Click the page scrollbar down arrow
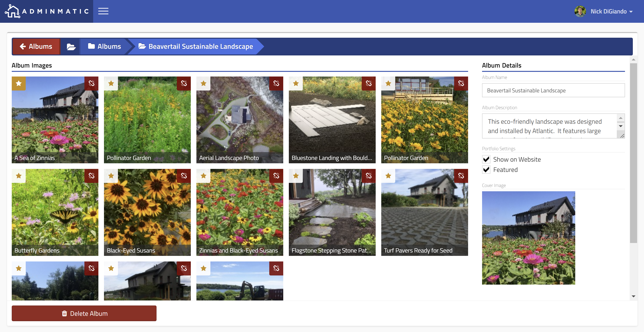Viewport: 644px width, 332px height. click(633, 296)
